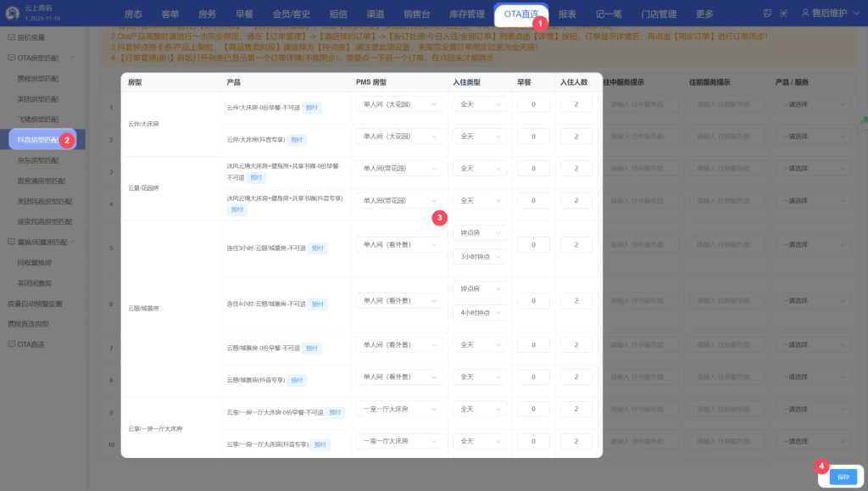
Task: Open PMS房型 dropdown for 云伴/大床房 first product
Action: (x=399, y=104)
